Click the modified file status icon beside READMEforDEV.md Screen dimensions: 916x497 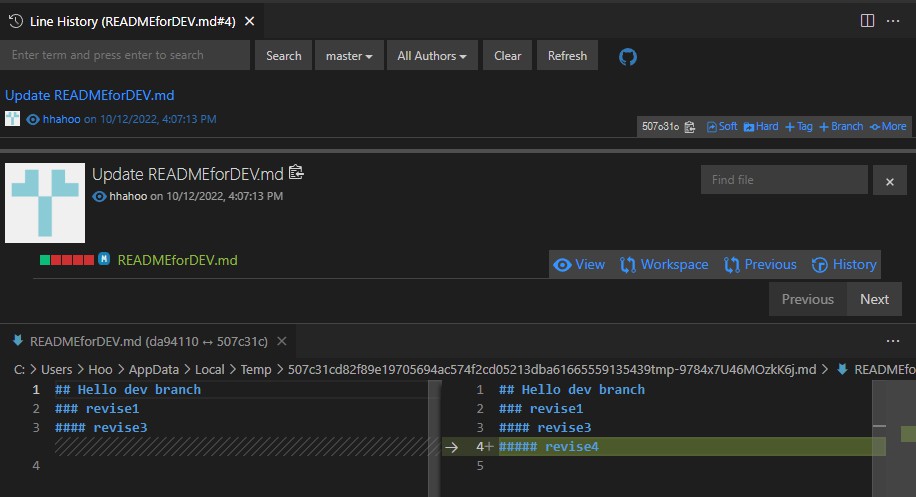point(104,259)
